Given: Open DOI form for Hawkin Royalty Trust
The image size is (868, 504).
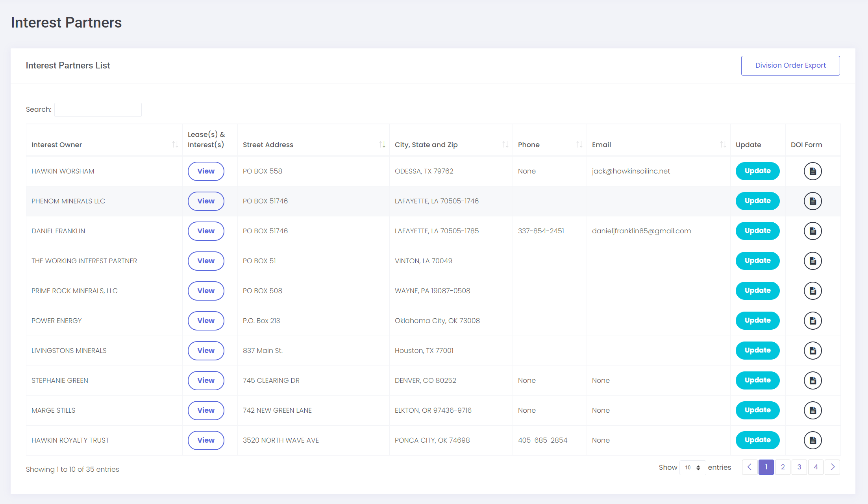Looking at the screenshot, I should click(x=812, y=440).
